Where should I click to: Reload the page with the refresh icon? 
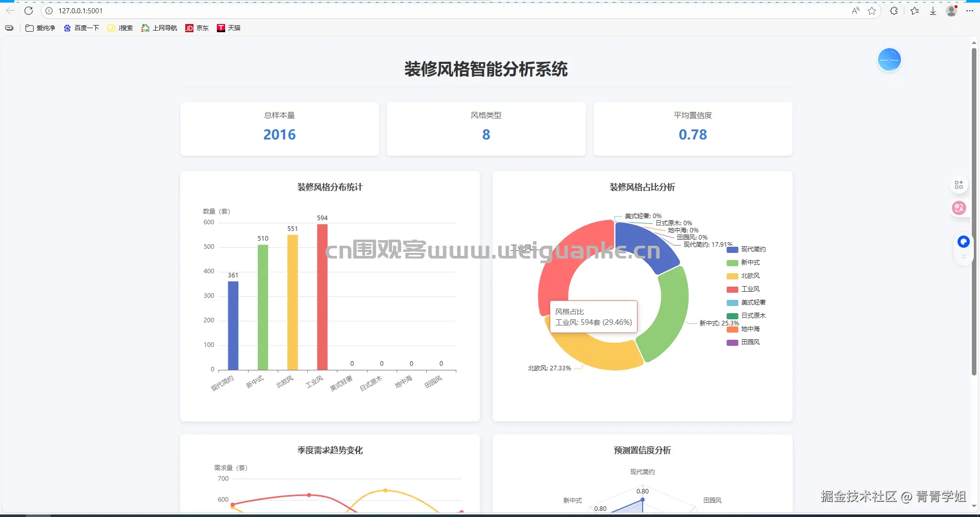(x=29, y=11)
